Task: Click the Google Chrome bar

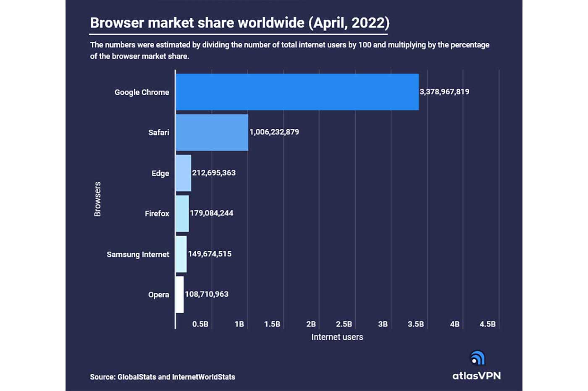Action: [297, 92]
